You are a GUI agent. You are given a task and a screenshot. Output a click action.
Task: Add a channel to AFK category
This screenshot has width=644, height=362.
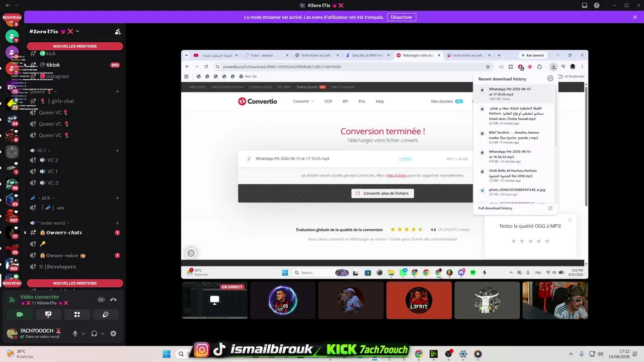click(x=117, y=198)
